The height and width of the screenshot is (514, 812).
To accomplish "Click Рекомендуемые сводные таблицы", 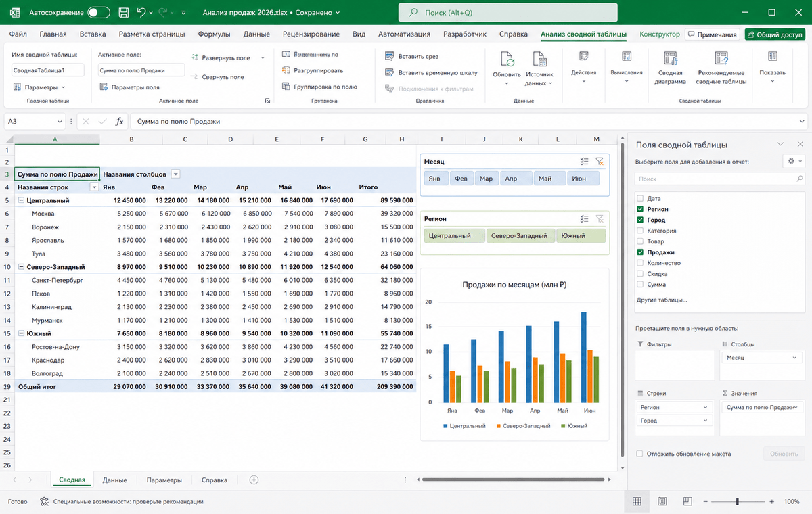I will pos(721,68).
